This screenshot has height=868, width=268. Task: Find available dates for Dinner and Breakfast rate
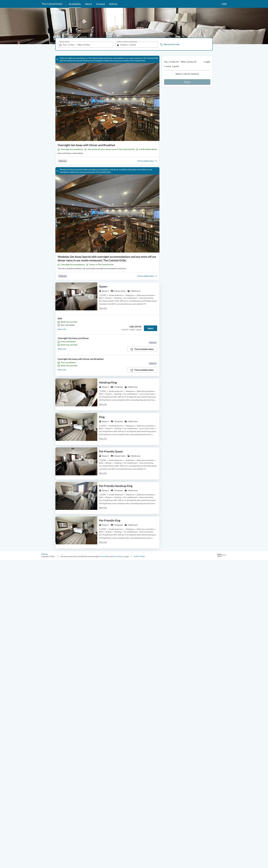142,370
